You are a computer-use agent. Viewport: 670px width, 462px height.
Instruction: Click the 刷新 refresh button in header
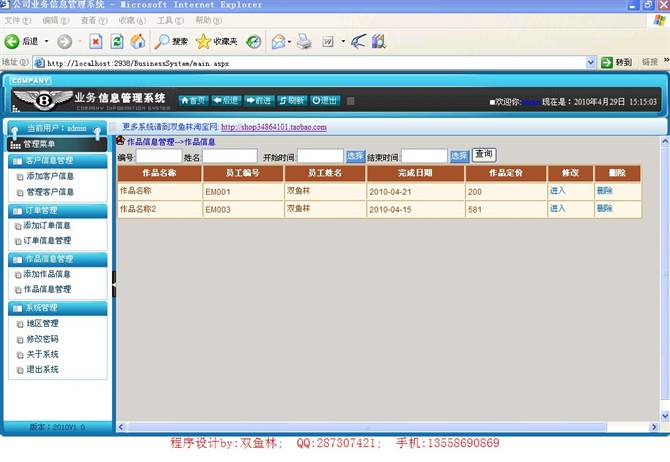(x=292, y=100)
